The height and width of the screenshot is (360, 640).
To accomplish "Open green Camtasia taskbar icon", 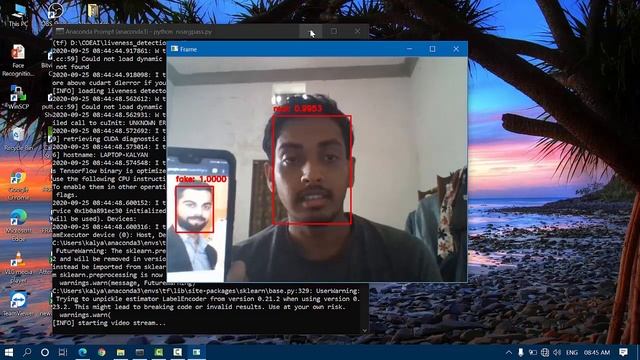I will [x=158, y=352].
